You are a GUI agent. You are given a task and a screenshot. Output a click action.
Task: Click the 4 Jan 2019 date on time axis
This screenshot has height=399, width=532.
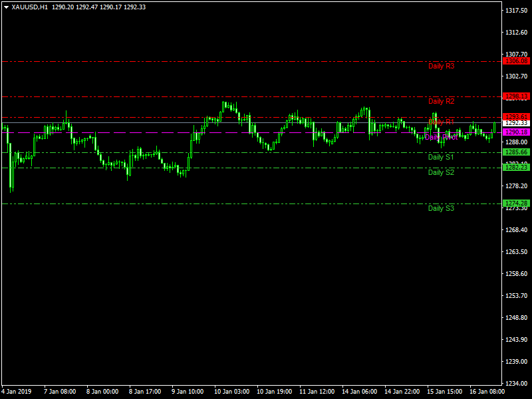[x=17, y=391]
